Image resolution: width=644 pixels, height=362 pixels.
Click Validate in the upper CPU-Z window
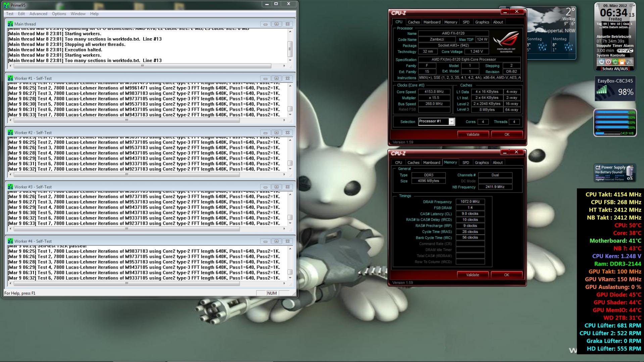tap(473, 135)
